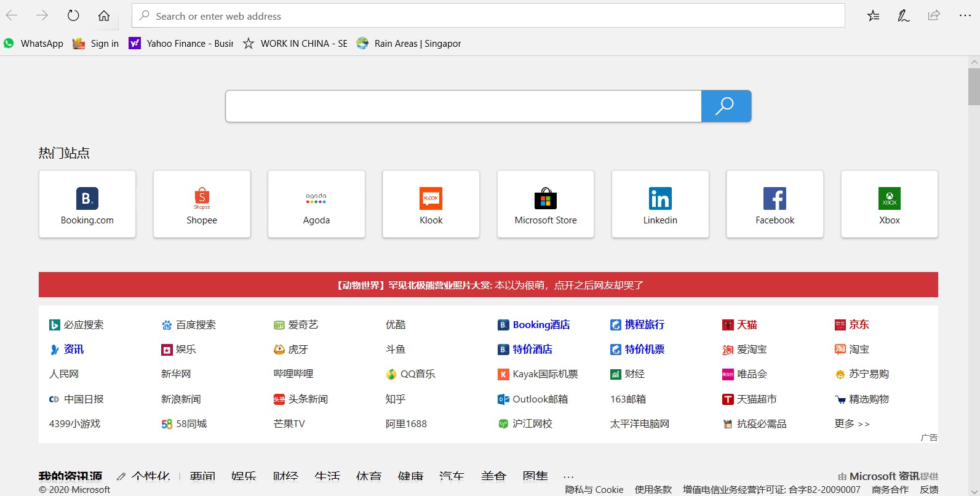Open 百度搜索 link

tap(189, 325)
